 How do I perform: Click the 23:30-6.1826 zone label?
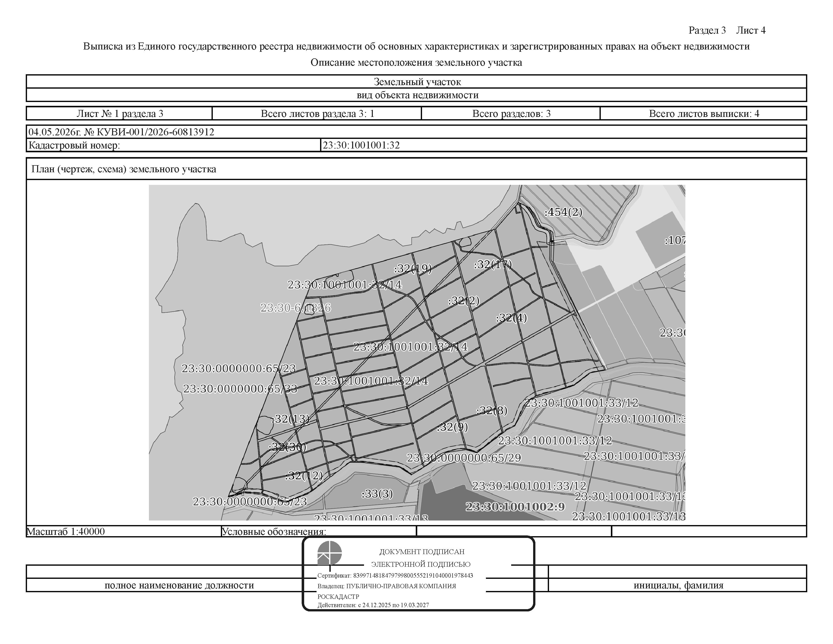pos(296,308)
